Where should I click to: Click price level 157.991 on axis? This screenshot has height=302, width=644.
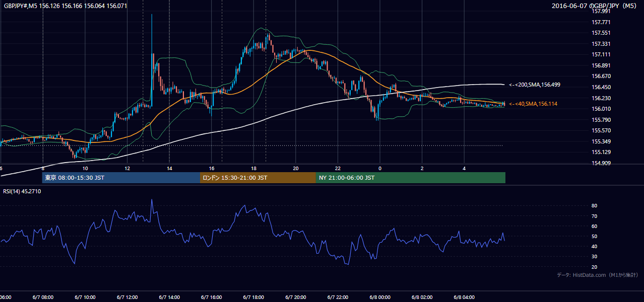click(601, 11)
